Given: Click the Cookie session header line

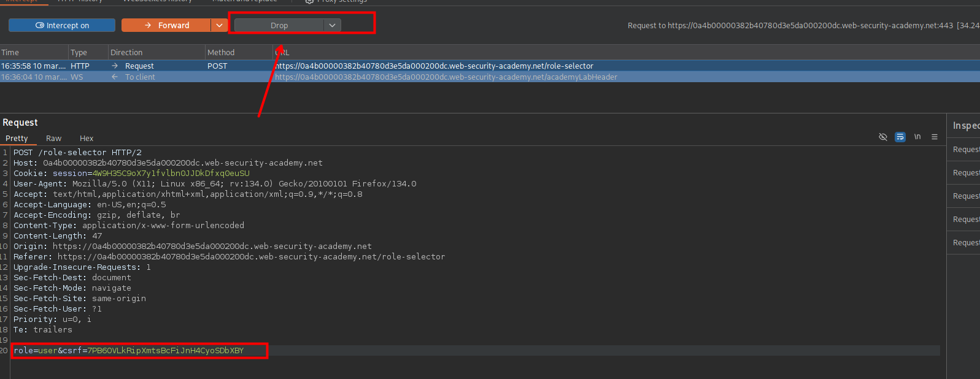Looking at the screenshot, I should click(x=131, y=174).
